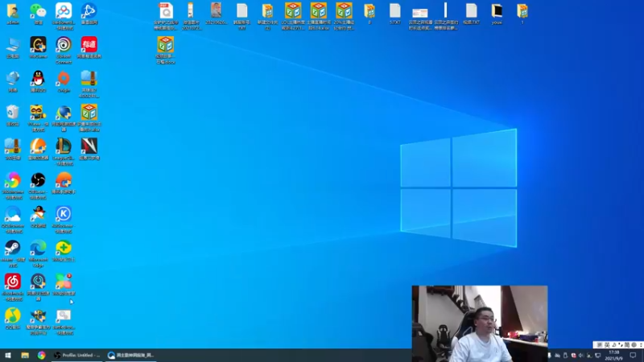Open the admin user folder icon
644x362 pixels.
pyautogui.click(x=13, y=14)
